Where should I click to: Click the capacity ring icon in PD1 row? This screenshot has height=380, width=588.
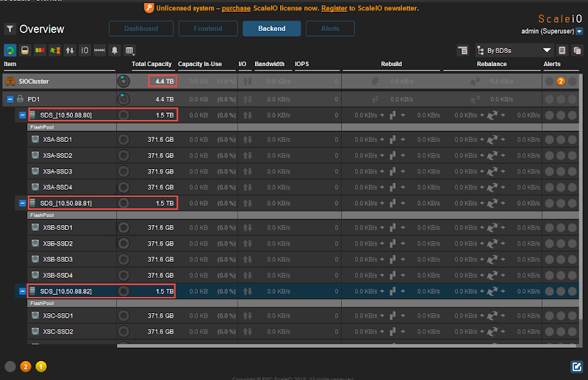click(123, 99)
